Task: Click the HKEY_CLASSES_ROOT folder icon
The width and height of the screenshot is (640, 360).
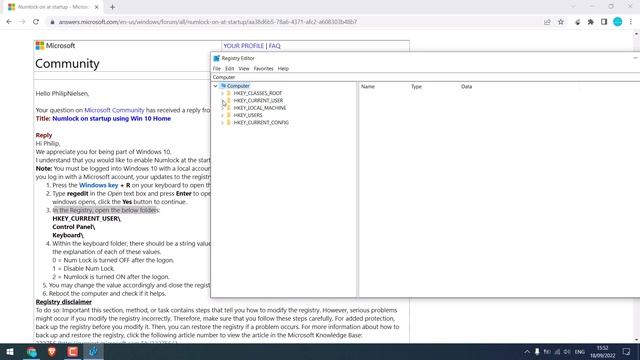Action: point(229,93)
